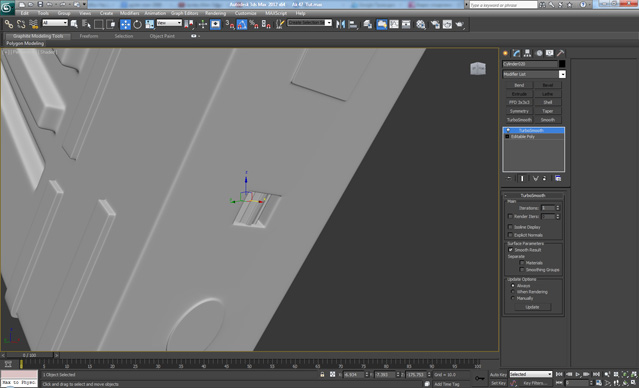Uncheck Smooth Result checkbox
This screenshot has width=639, height=388.
pos(510,250)
